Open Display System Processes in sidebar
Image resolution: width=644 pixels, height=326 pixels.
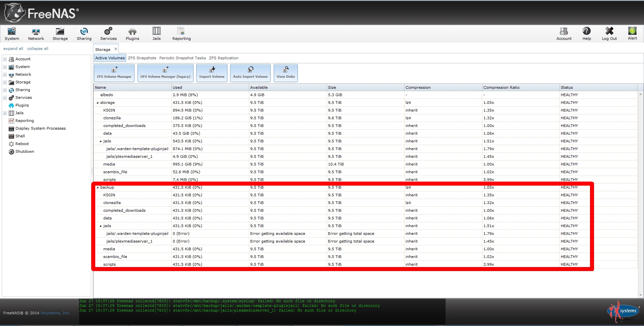pos(41,128)
